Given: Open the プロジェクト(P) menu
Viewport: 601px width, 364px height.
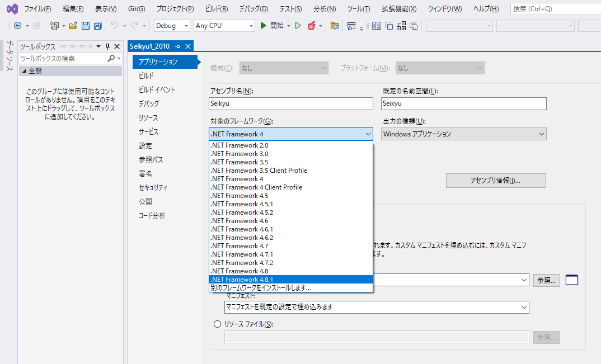Looking at the screenshot, I should (175, 9).
